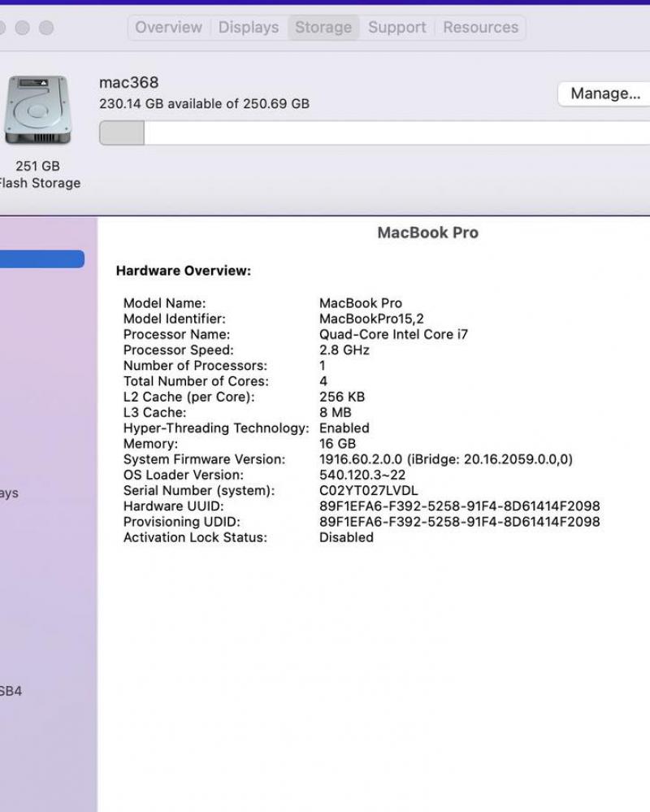650x812 pixels.
Task: Click the serial number value C02YT027LVDL
Action: [368, 491]
